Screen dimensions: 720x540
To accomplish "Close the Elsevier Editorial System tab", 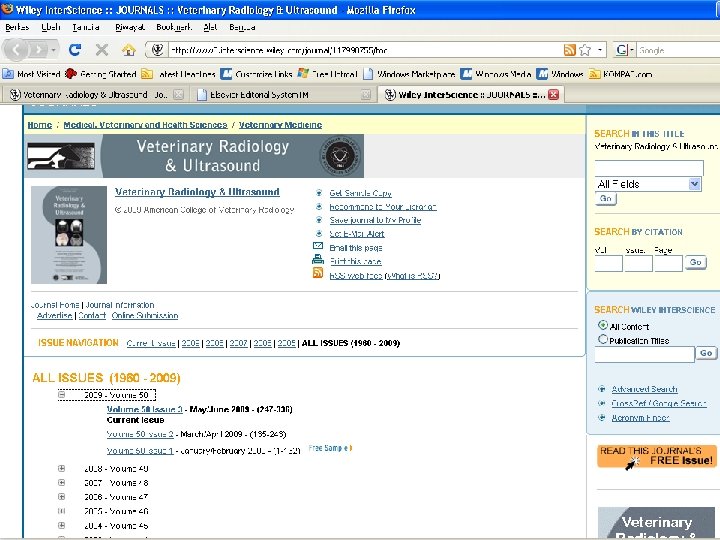I will point(366,95).
